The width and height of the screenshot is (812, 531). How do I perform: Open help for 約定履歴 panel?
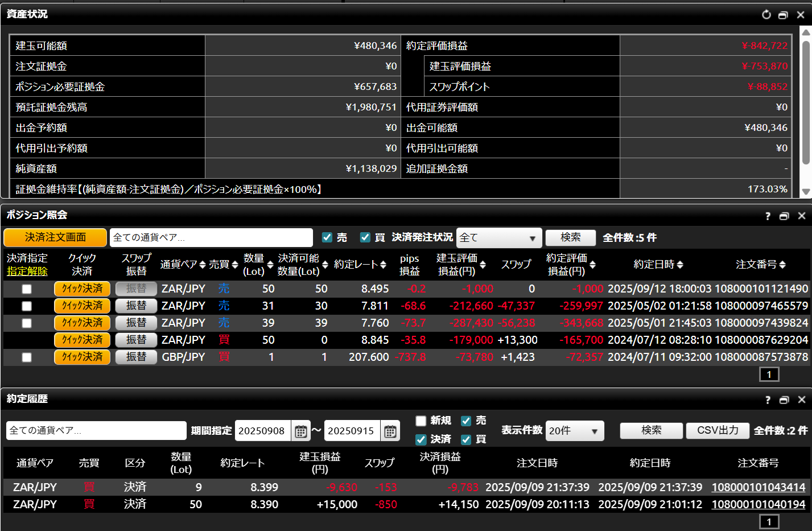768,400
